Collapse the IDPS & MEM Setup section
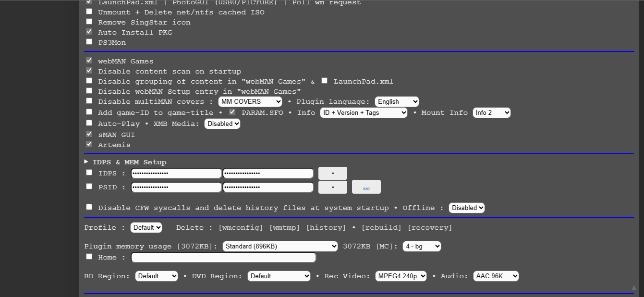The height and width of the screenshot is (297, 644). tap(86, 161)
